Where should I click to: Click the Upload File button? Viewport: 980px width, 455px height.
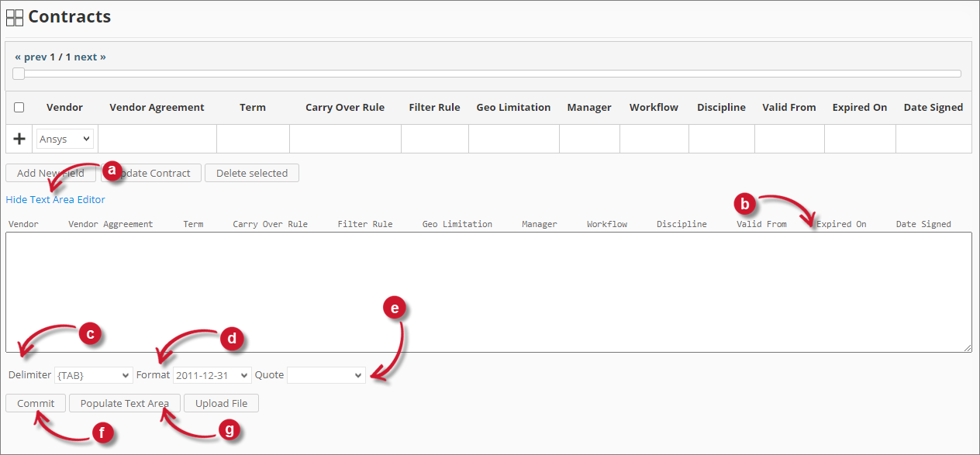coord(220,403)
